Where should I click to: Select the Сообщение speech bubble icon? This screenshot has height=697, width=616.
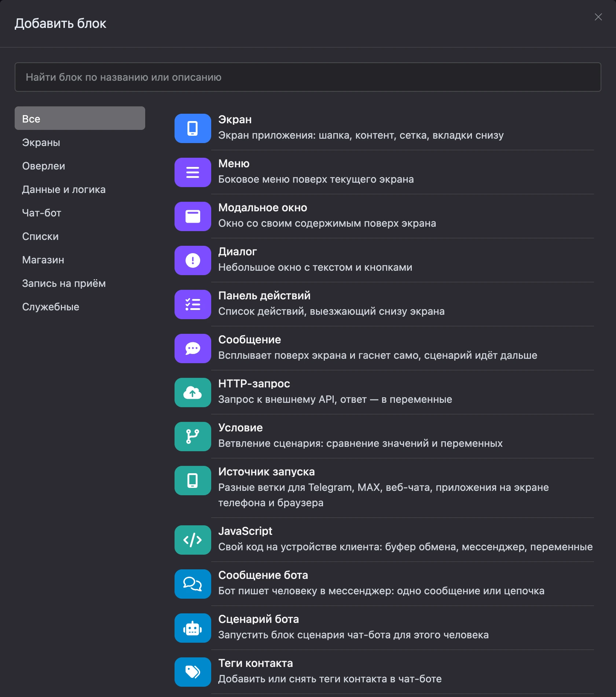[192, 348]
